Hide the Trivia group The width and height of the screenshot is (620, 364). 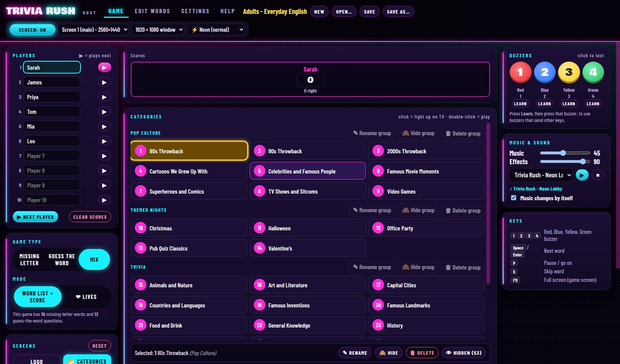pos(418,267)
